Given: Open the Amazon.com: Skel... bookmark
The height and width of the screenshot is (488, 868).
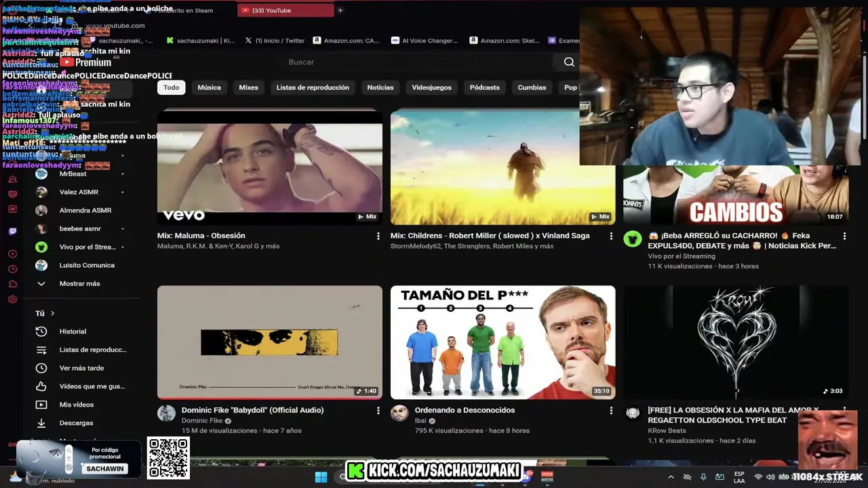Looking at the screenshot, I should tap(504, 41).
